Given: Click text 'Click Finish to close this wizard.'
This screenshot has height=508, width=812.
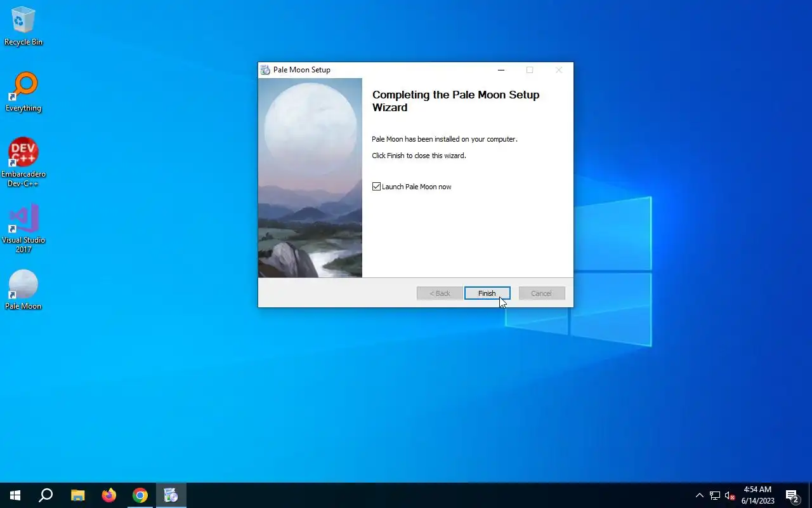Looking at the screenshot, I should 419,156.
